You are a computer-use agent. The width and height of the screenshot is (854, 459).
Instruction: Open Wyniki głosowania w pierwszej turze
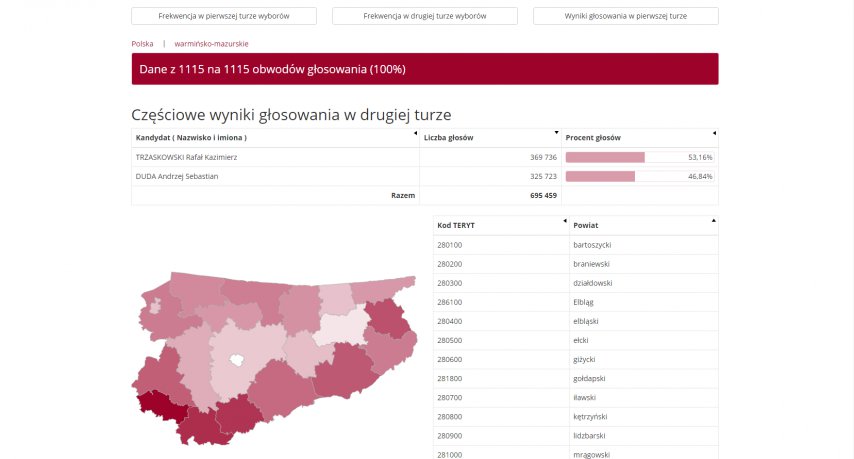point(626,16)
